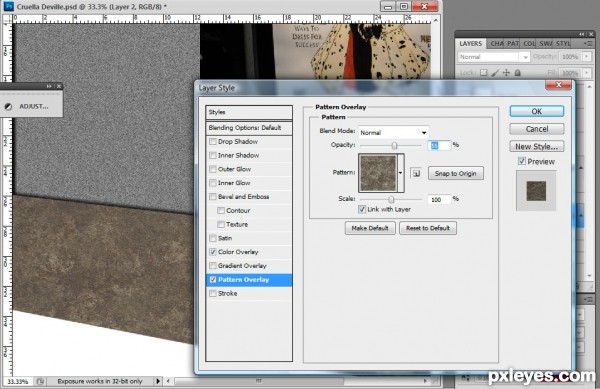Switch to the Color tab
Viewport: 600px width, 389px height.
pyautogui.click(x=529, y=44)
